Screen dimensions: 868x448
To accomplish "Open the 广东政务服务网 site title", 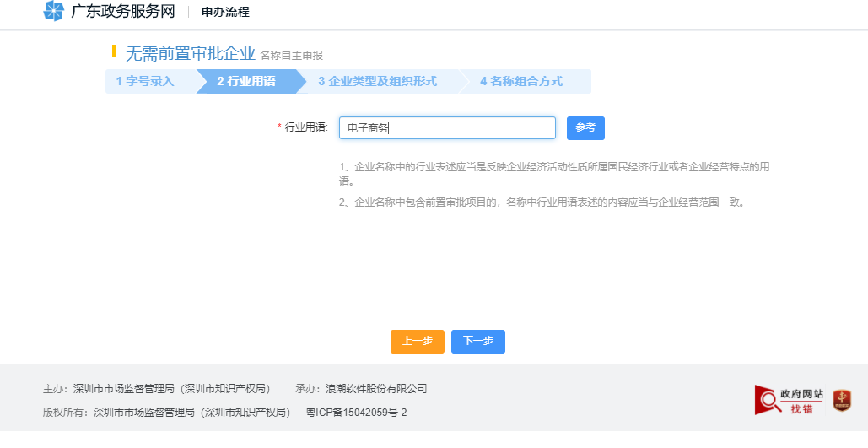I will (x=122, y=12).
